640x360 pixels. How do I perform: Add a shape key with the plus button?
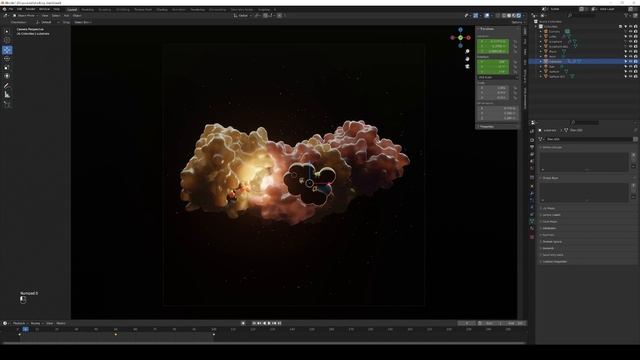pos(634,185)
